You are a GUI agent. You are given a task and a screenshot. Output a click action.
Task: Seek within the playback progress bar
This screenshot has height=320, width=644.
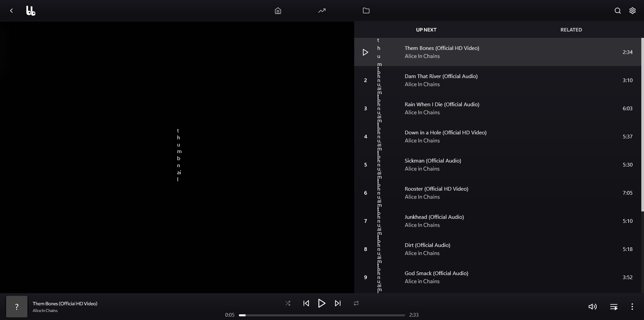pyautogui.click(x=322, y=315)
